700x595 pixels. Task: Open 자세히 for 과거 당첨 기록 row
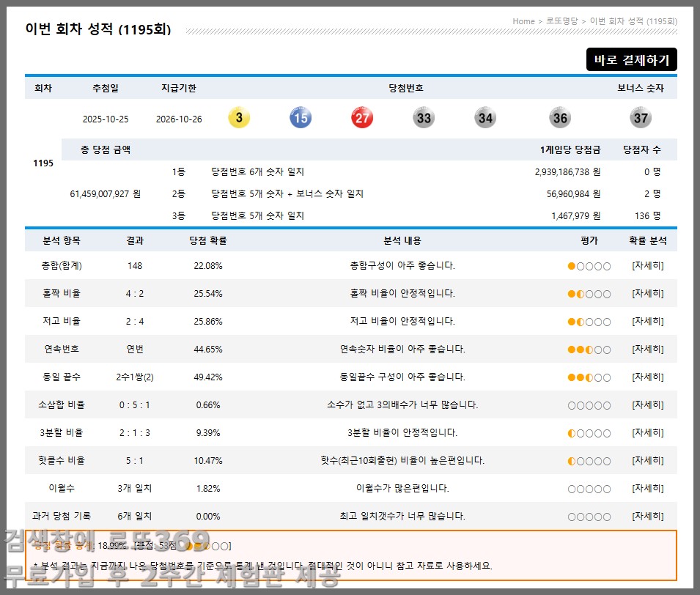tap(648, 517)
